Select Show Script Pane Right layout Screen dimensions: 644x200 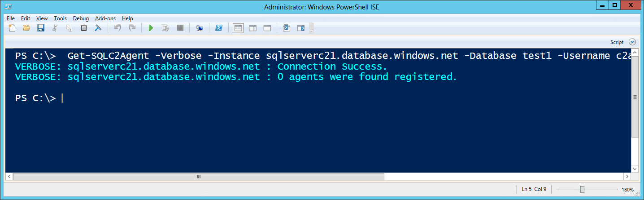252,28
